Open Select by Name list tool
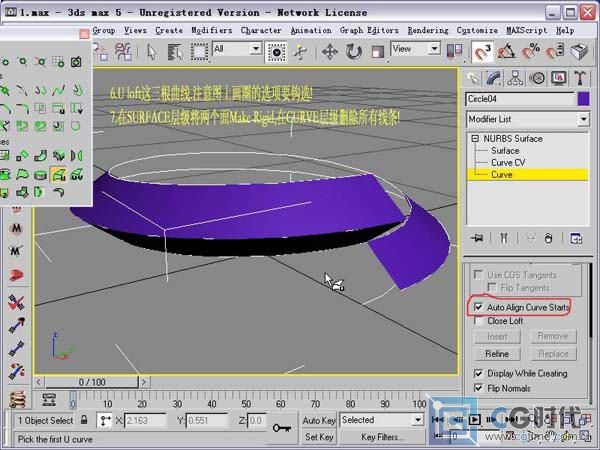This screenshot has width=600, height=450. (x=175, y=52)
